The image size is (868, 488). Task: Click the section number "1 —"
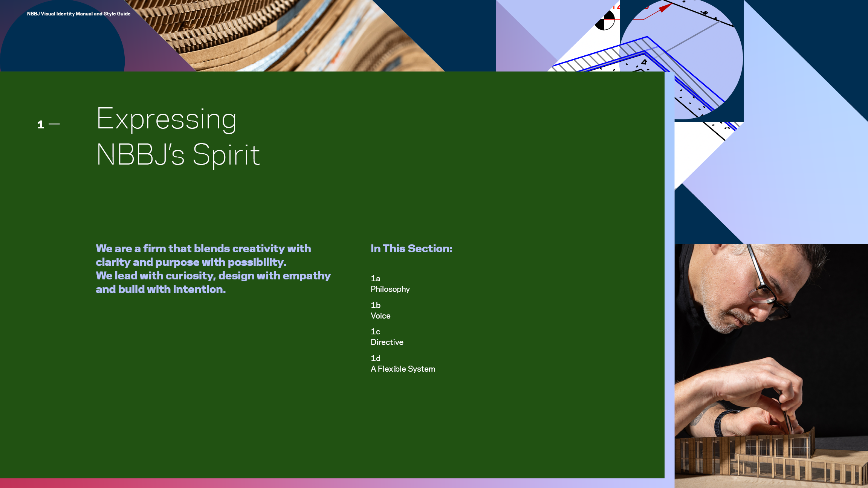click(49, 125)
